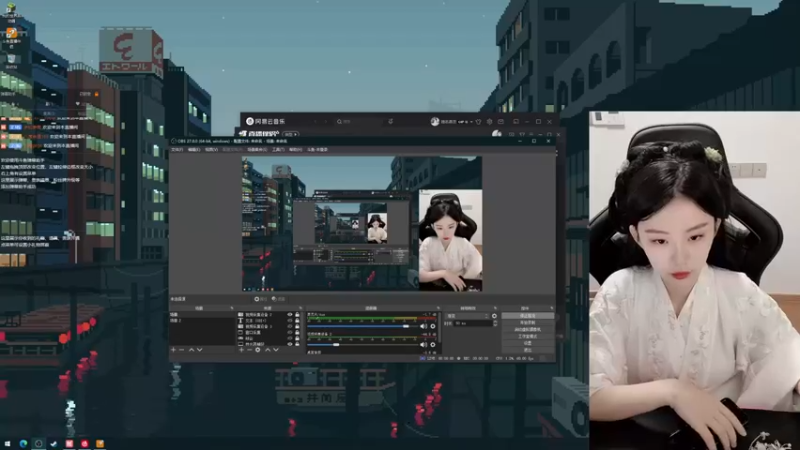Open the View menu in OBS
800x450 pixels.
tap(211, 150)
